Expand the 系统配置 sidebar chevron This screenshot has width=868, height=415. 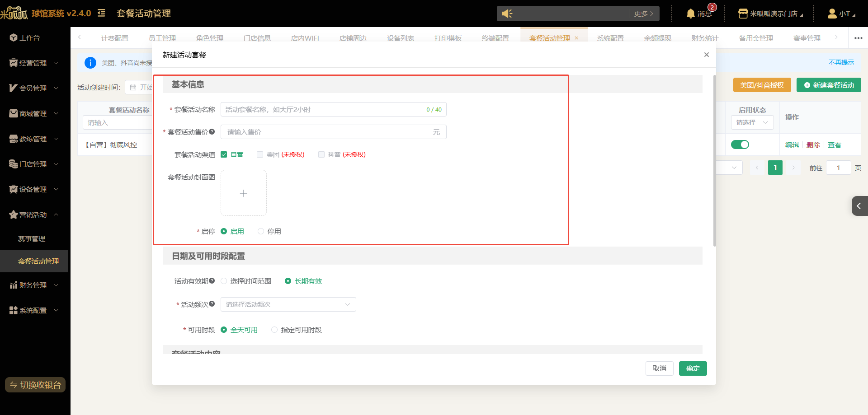(x=56, y=310)
